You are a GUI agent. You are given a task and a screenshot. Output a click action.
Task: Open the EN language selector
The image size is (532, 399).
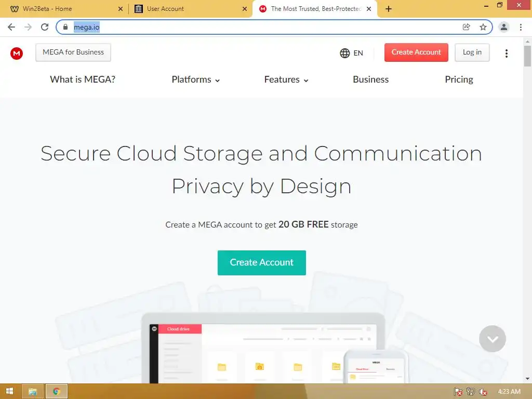click(x=352, y=54)
